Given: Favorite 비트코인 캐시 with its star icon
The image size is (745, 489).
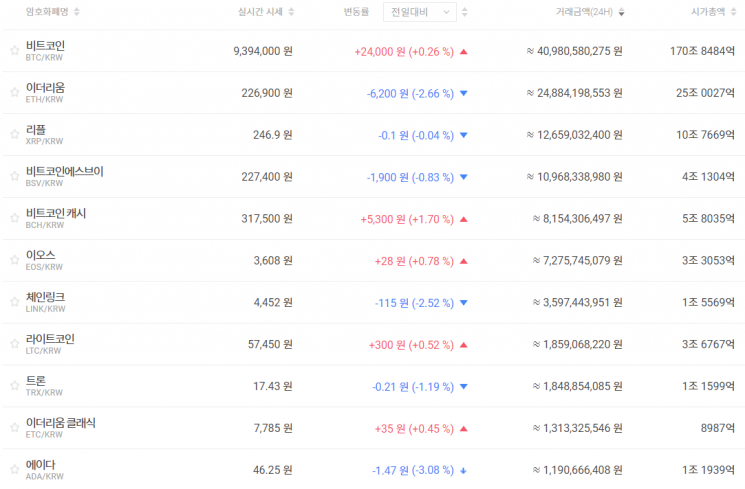Looking at the screenshot, I should click(x=15, y=218).
